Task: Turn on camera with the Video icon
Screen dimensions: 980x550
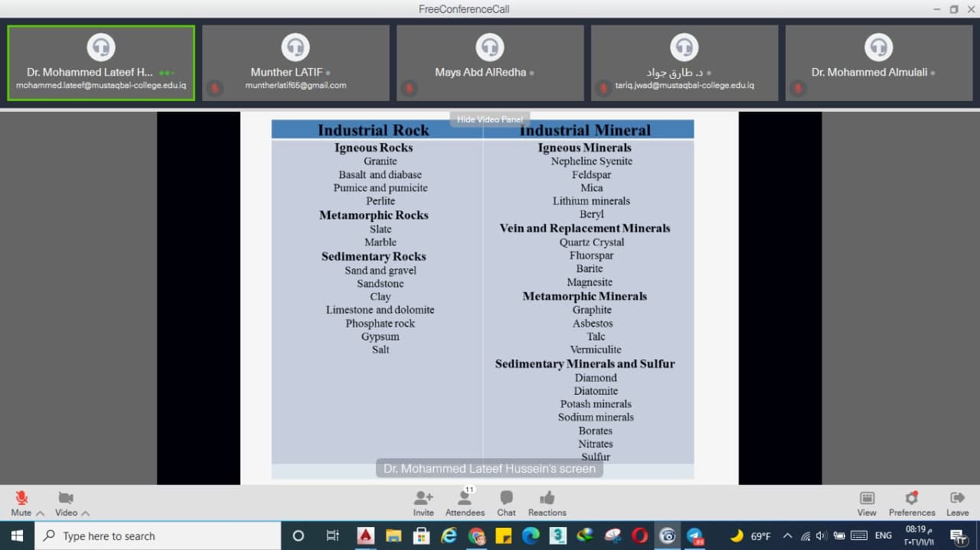Action: point(66,498)
